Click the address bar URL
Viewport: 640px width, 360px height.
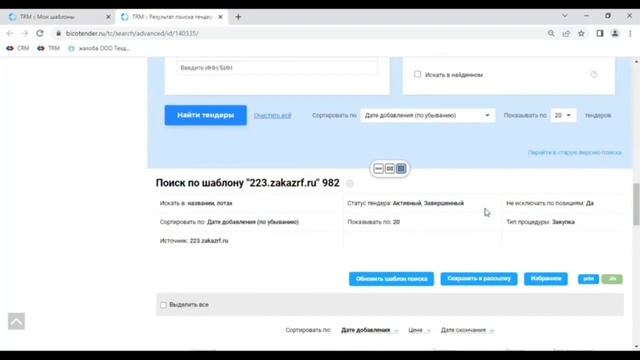pyautogui.click(x=132, y=33)
